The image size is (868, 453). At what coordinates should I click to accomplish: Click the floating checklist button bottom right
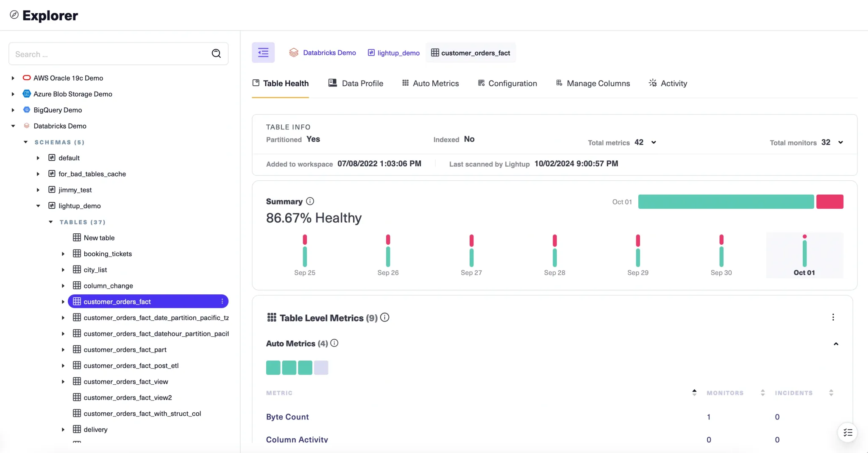[848, 432]
